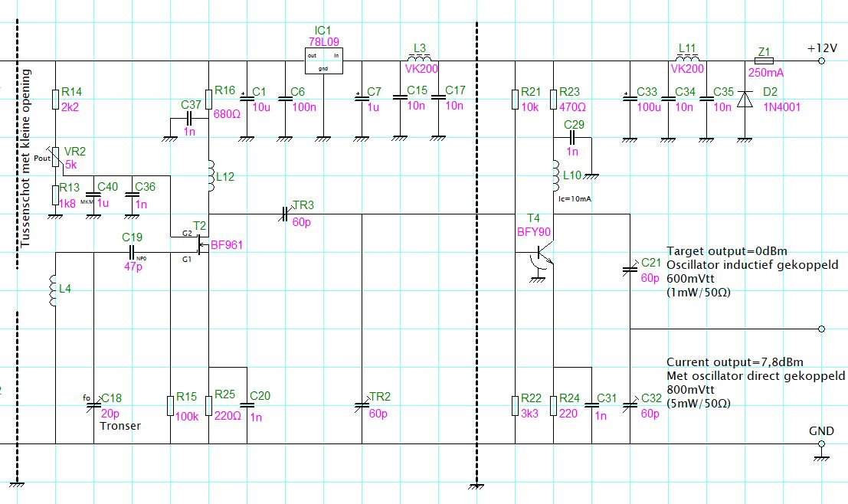This screenshot has height=504, width=848.
Task: Select the L10 inductor coil symbol
Action: (x=555, y=175)
